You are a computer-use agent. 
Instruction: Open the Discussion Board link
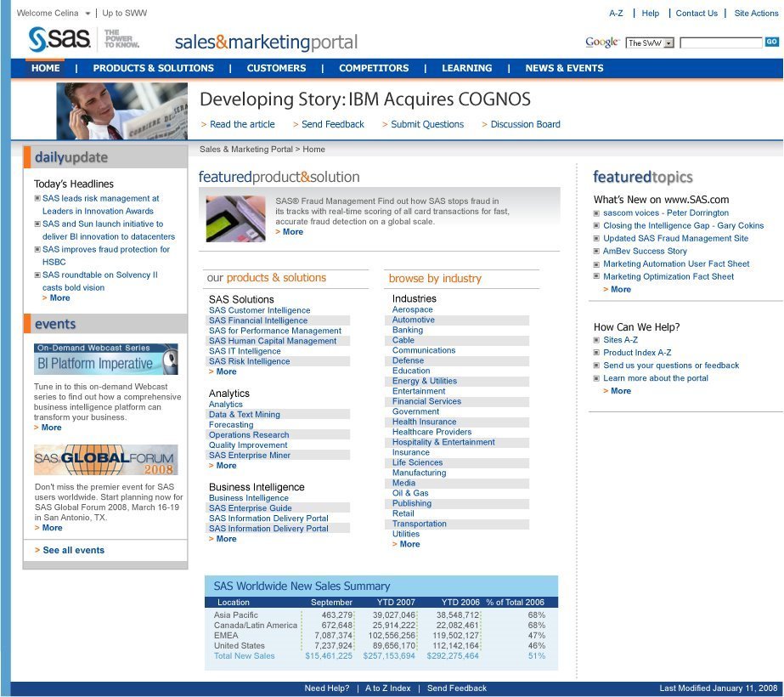click(525, 124)
